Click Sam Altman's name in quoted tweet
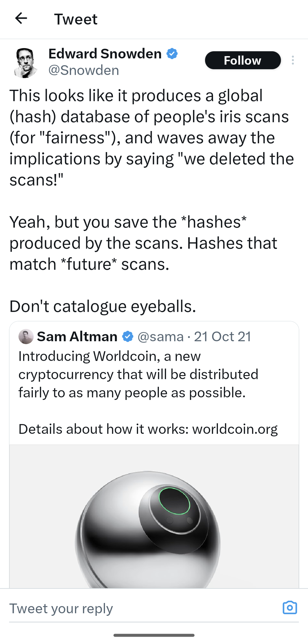The width and height of the screenshot is (308, 644). (77, 337)
